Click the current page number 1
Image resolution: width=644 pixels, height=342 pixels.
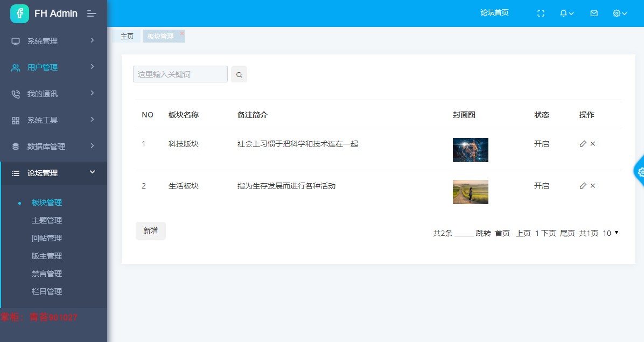point(537,233)
